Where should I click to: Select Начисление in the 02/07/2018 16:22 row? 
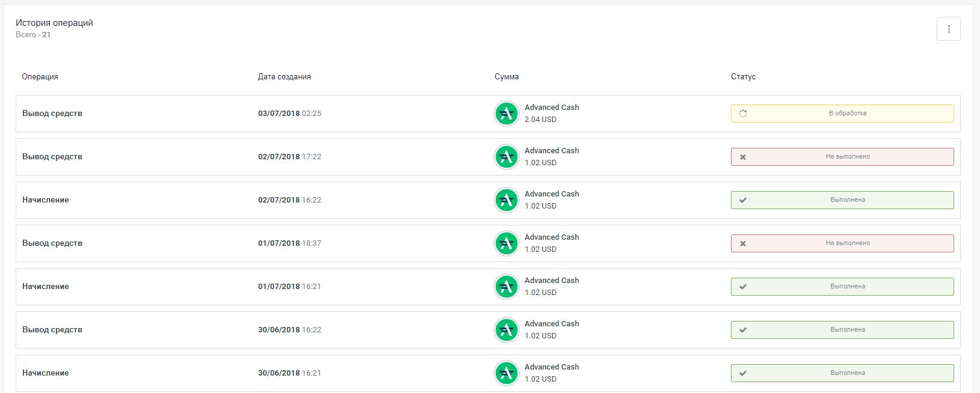tap(46, 200)
